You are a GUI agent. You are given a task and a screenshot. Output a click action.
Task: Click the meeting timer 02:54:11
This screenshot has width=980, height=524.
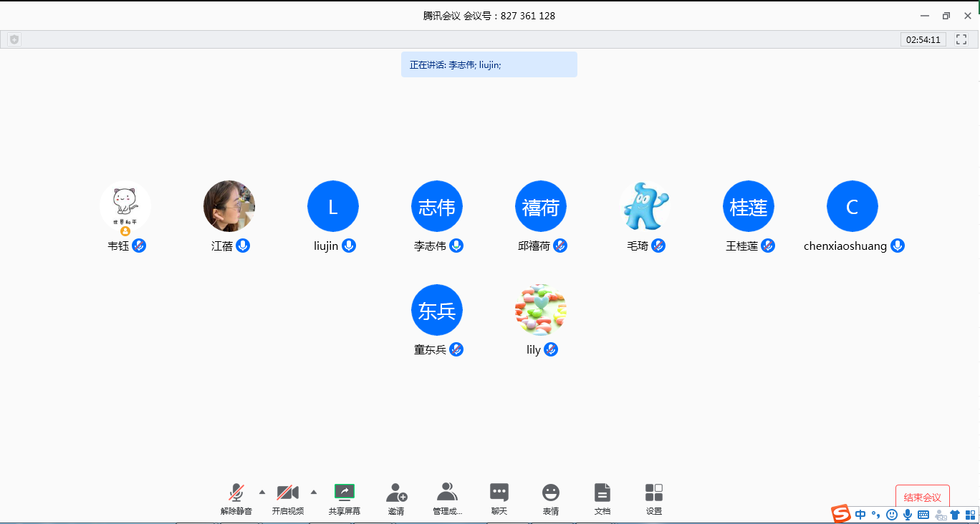pyautogui.click(x=923, y=40)
